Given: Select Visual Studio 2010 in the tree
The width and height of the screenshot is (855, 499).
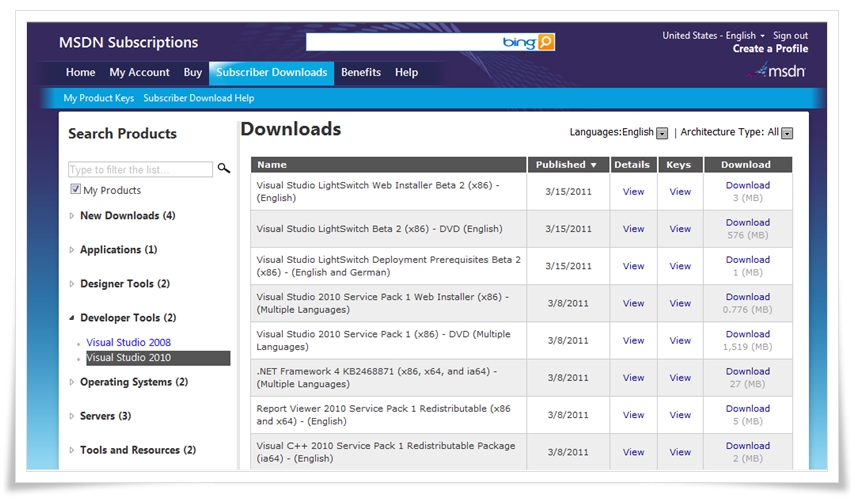Looking at the screenshot, I should click(x=158, y=358).
